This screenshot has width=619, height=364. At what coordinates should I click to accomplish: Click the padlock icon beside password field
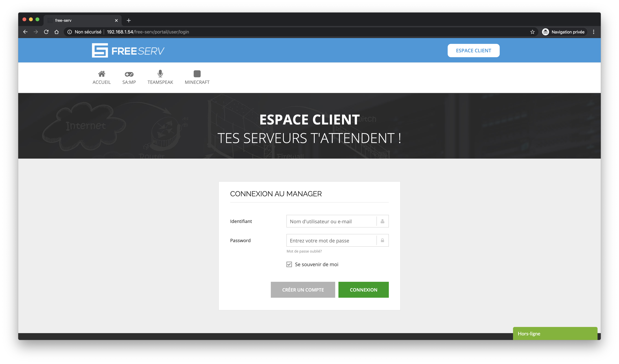382,240
